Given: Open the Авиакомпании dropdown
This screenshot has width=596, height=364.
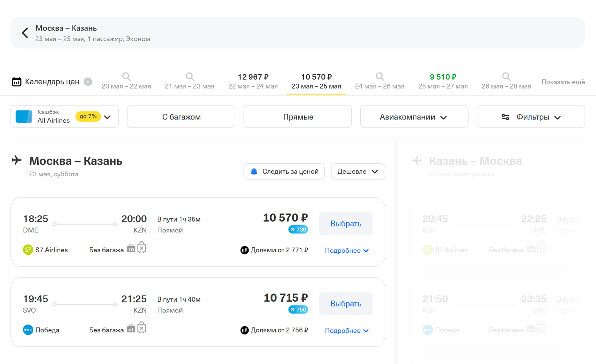Looking at the screenshot, I should point(414,117).
